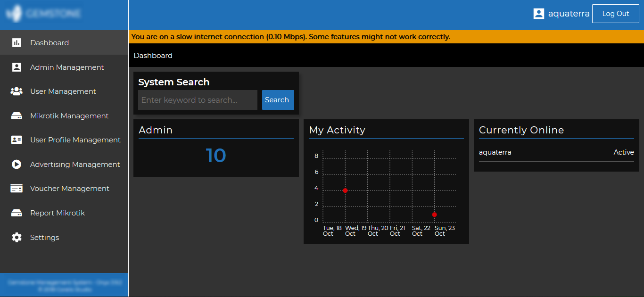The width and height of the screenshot is (644, 297).
Task: Click the User Profile Management card icon
Action: pos(17,140)
